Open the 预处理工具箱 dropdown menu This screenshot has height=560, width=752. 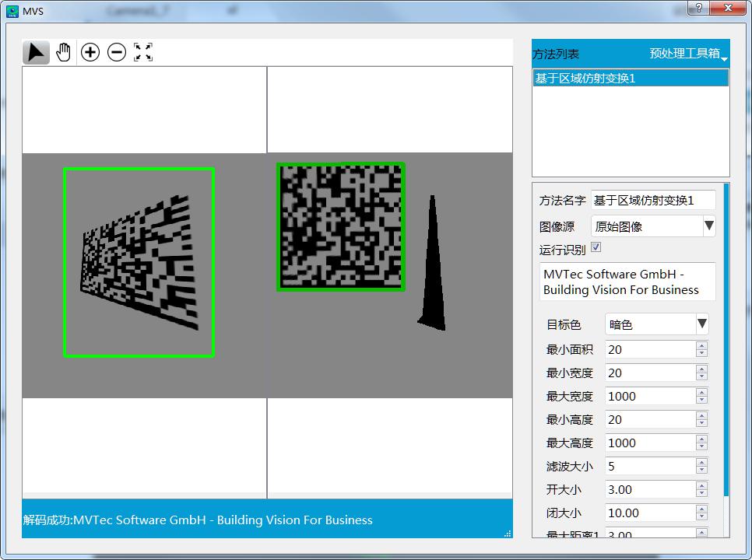(688, 54)
